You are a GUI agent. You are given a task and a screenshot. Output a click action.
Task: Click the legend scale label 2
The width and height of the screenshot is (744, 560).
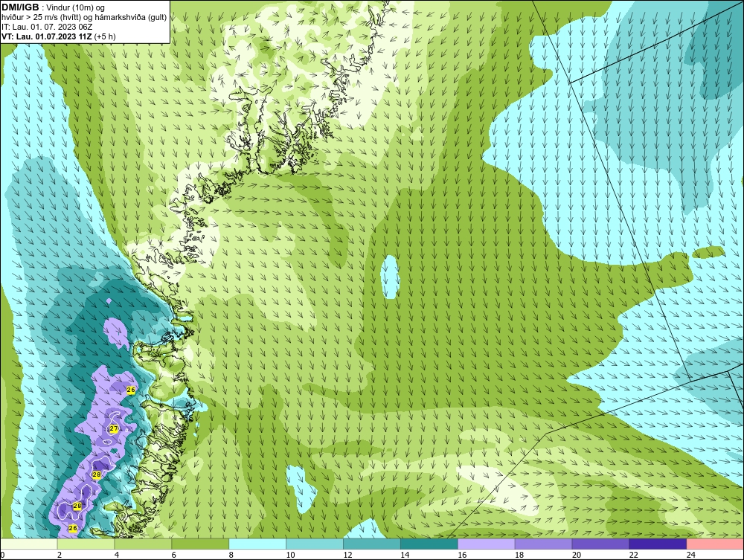[x=60, y=555]
